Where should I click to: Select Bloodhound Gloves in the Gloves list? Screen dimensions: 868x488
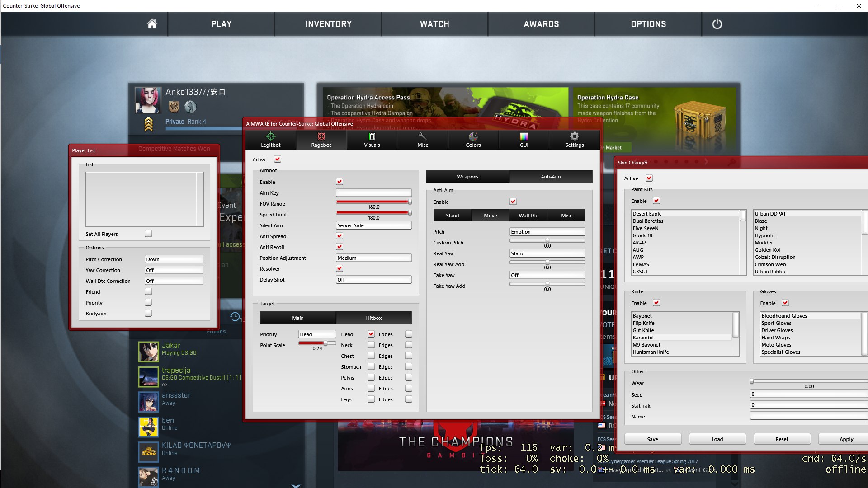coord(810,316)
